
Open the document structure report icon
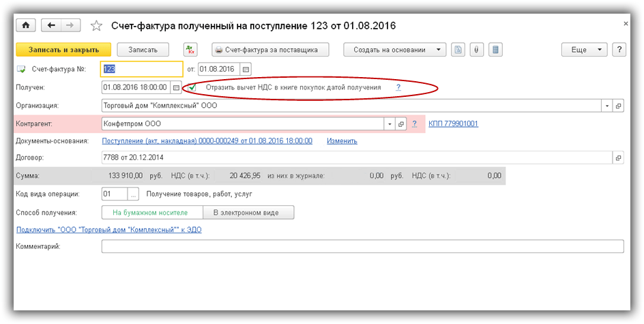pos(496,50)
